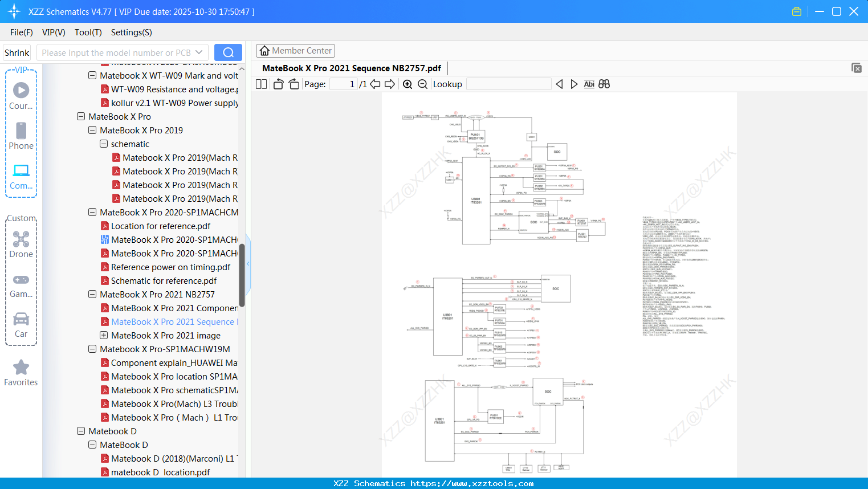Click the title bar briefcase icon
Viewport: 868px width, 489px height.
797,11
